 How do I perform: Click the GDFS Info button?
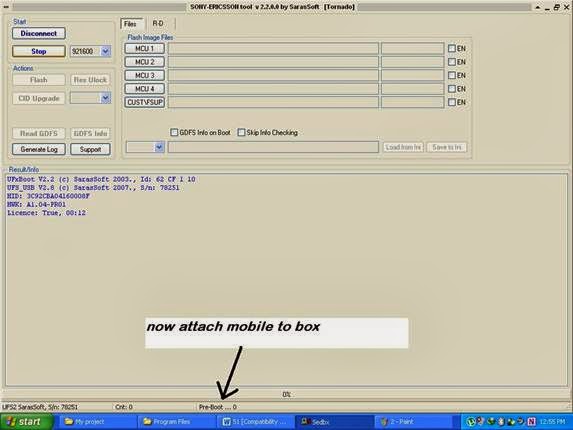[90, 133]
